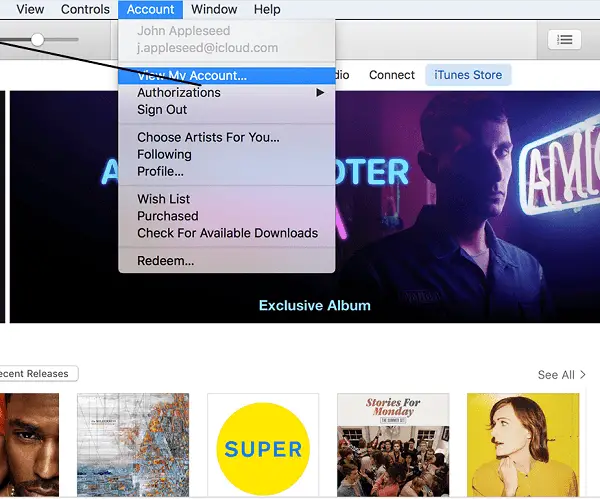600x499 pixels.
Task: Click the Recent Releases button
Action: pos(38,373)
